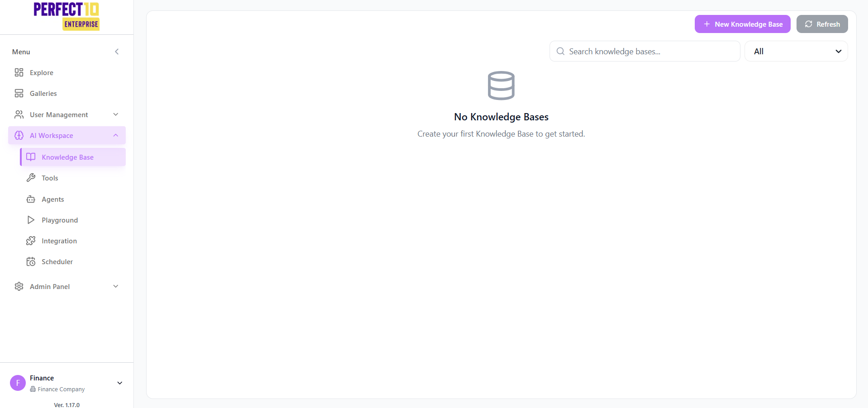Focus the Search knowledge bases field
The image size is (868, 408).
(645, 51)
